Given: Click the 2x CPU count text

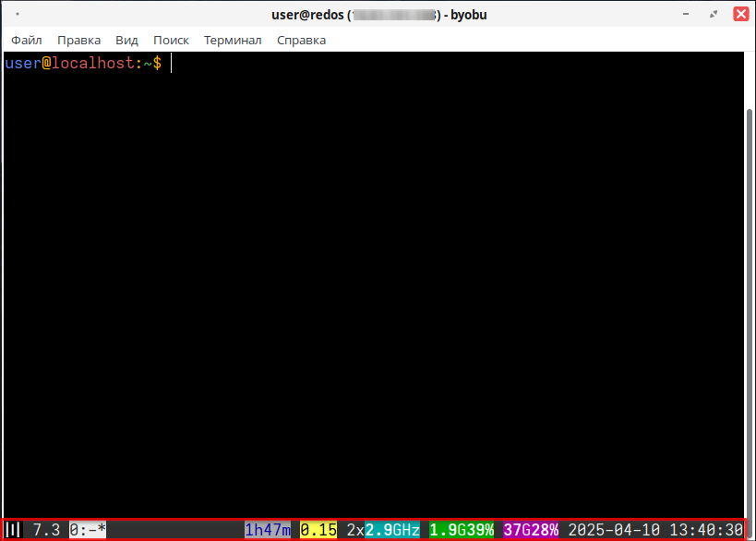Looking at the screenshot, I should pyautogui.click(x=355, y=530).
